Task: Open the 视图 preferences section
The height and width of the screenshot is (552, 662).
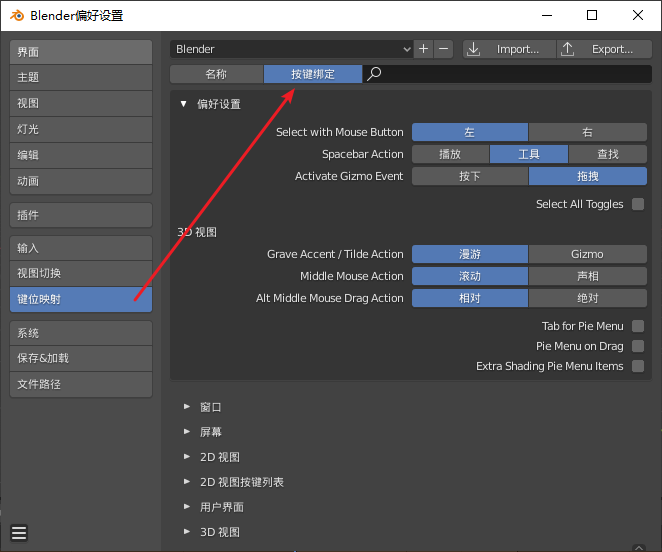Action: pyautogui.click(x=81, y=103)
